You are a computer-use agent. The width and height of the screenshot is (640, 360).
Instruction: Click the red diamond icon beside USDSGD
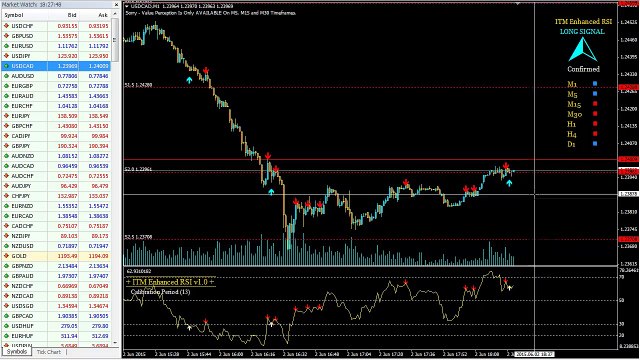tap(6, 306)
